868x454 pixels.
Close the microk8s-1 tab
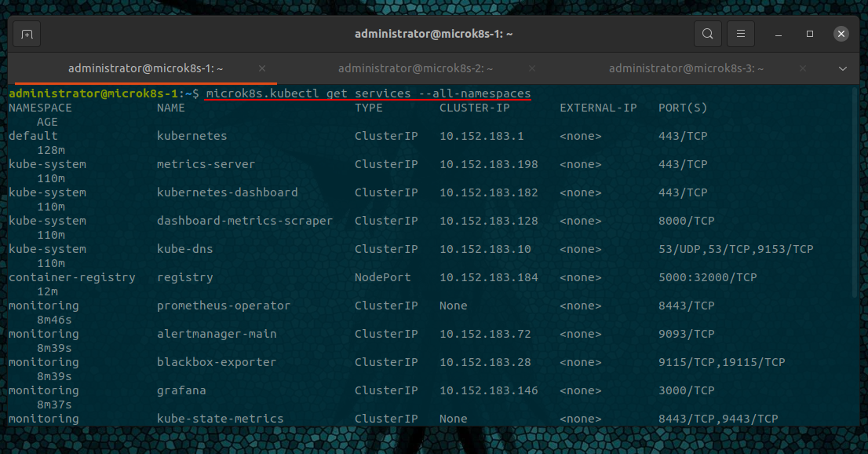pos(262,68)
